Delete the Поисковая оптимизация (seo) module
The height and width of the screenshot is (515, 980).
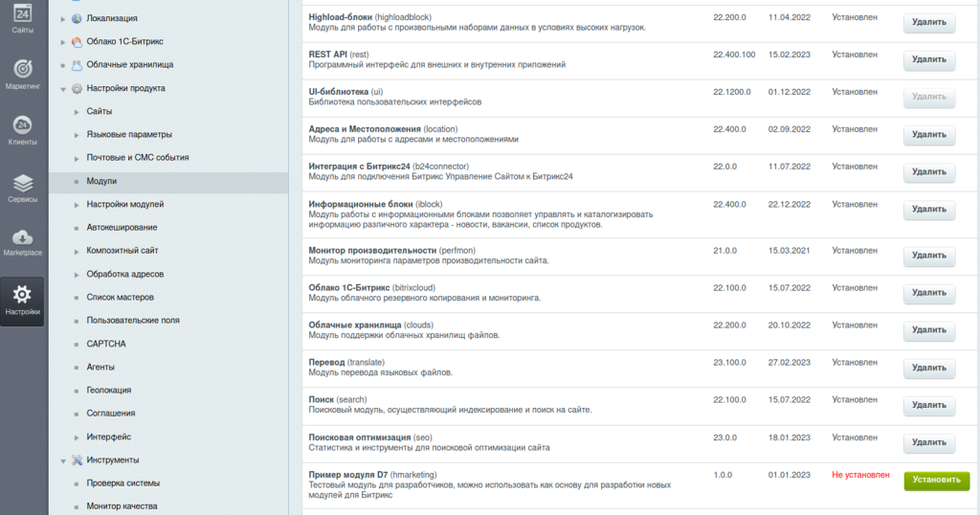928,442
